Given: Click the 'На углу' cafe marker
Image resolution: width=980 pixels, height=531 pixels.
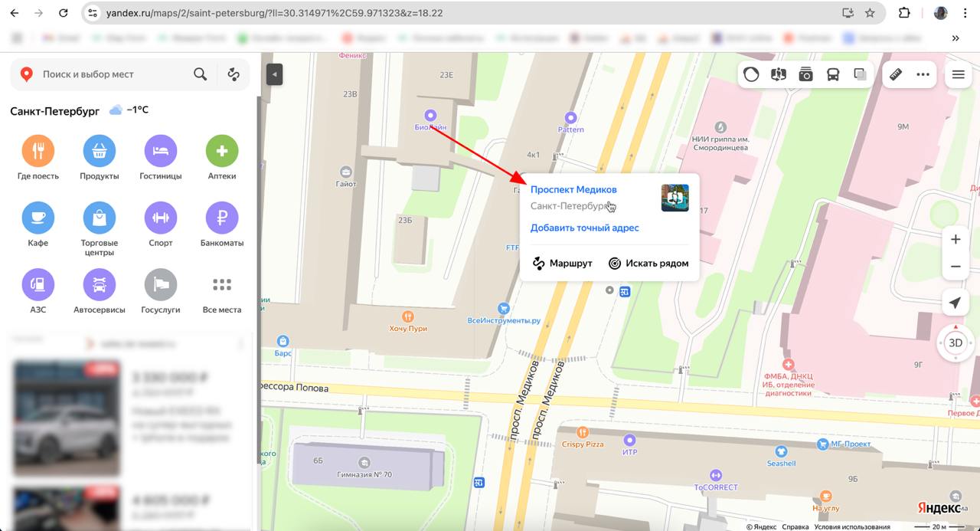Looking at the screenshot, I should [826, 496].
